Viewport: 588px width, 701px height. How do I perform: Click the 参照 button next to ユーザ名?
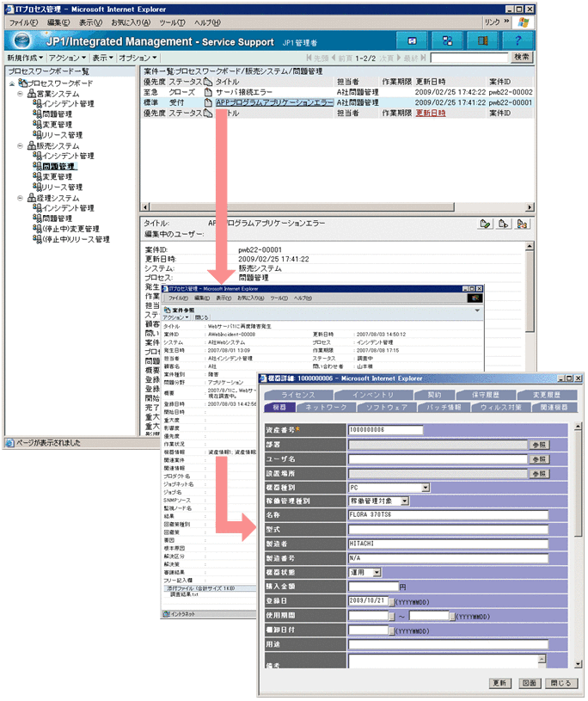click(x=539, y=459)
